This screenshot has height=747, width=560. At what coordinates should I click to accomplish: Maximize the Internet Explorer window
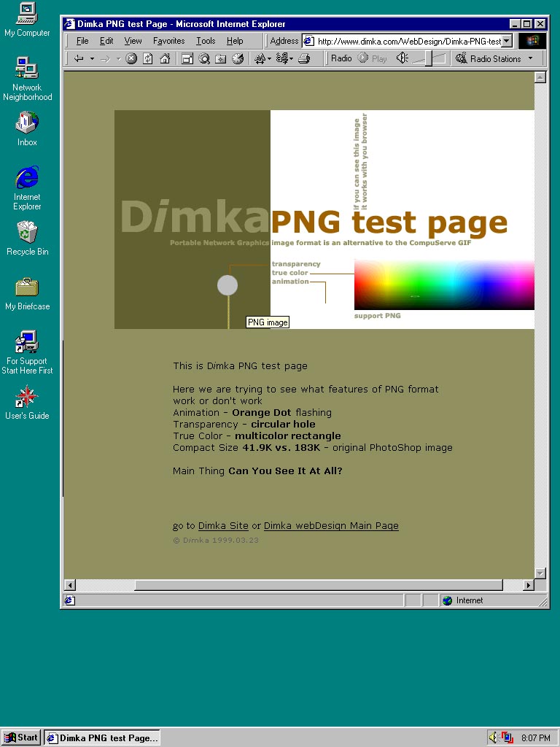(526, 24)
